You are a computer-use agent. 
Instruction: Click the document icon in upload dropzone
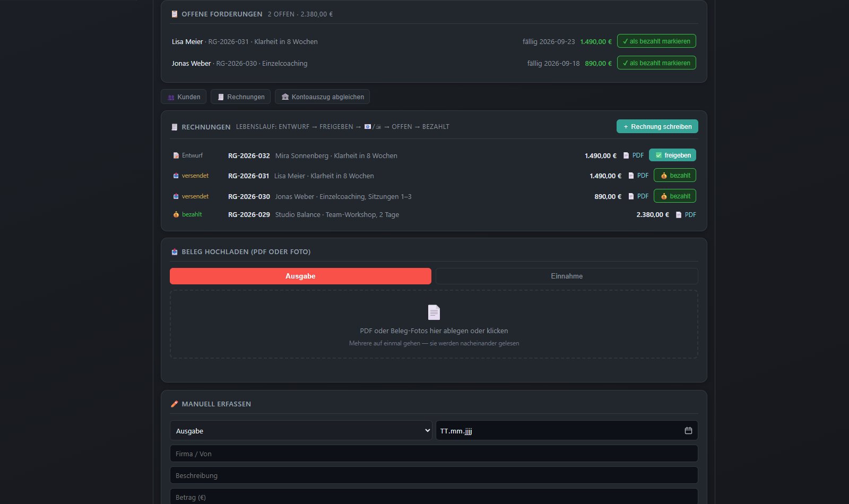point(434,312)
